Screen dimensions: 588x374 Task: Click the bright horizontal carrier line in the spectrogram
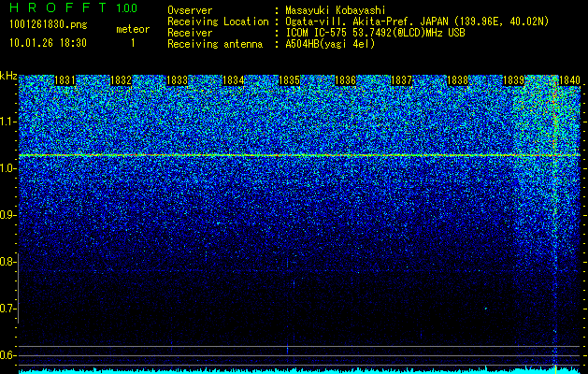[299, 155]
